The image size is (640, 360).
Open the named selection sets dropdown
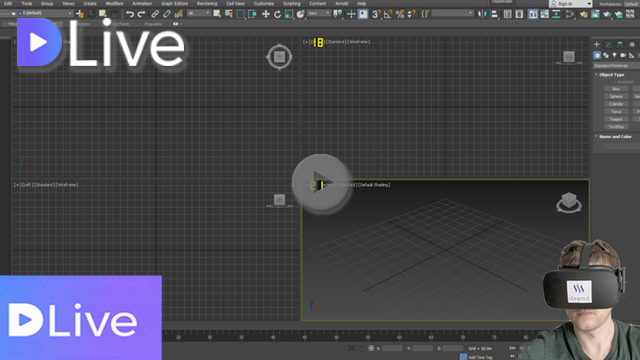[x=453, y=13]
